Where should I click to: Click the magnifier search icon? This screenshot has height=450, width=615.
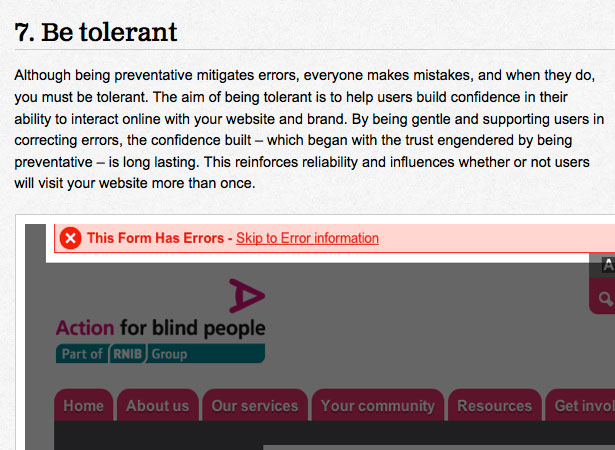(606, 299)
